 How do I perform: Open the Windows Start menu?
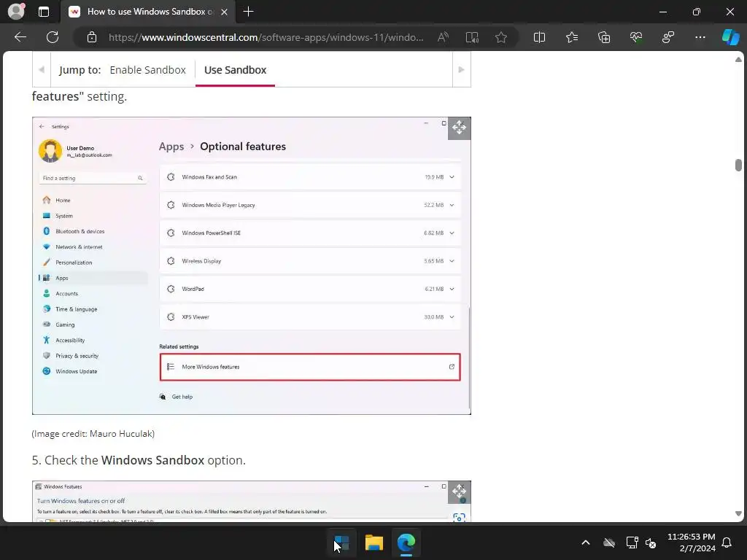click(x=341, y=542)
